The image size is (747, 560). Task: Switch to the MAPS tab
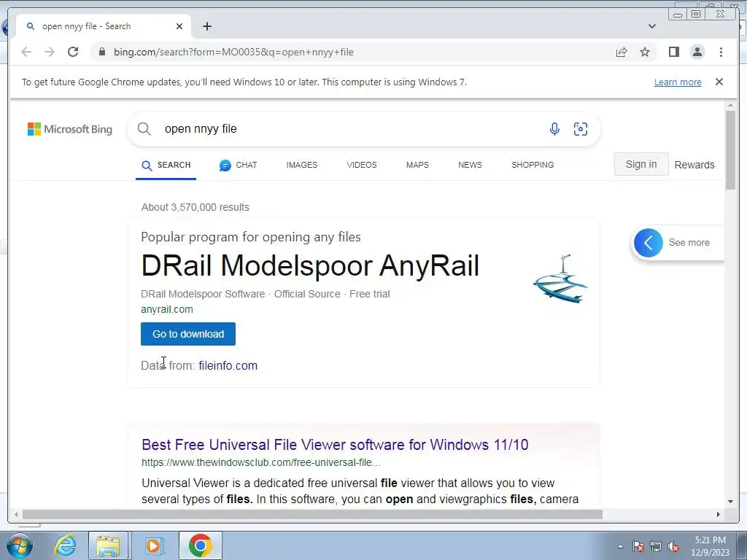point(417,165)
